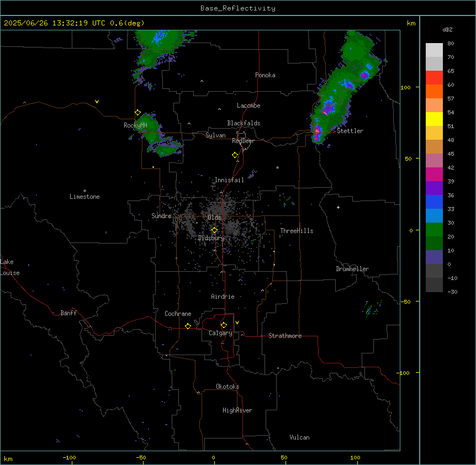The height and width of the screenshot is (465, 476).
Task: Click the 45 value on the dBZ scale
Action: [x=451, y=154]
